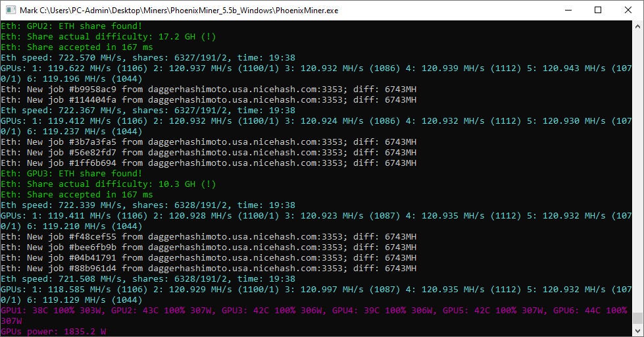Click the New job #b9958ac9 line

click(x=209, y=89)
